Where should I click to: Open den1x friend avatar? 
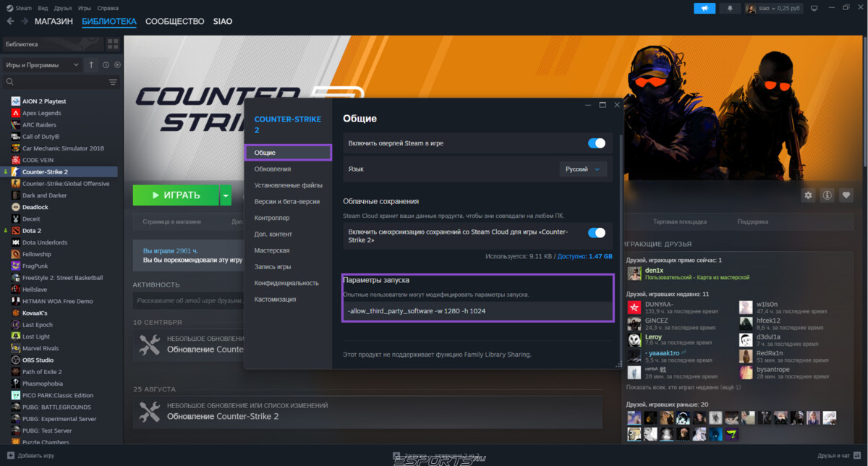[x=634, y=274]
